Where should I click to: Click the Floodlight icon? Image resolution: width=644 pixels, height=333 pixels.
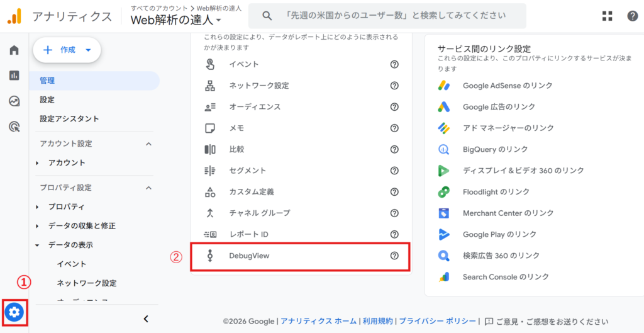pyautogui.click(x=443, y=191)
